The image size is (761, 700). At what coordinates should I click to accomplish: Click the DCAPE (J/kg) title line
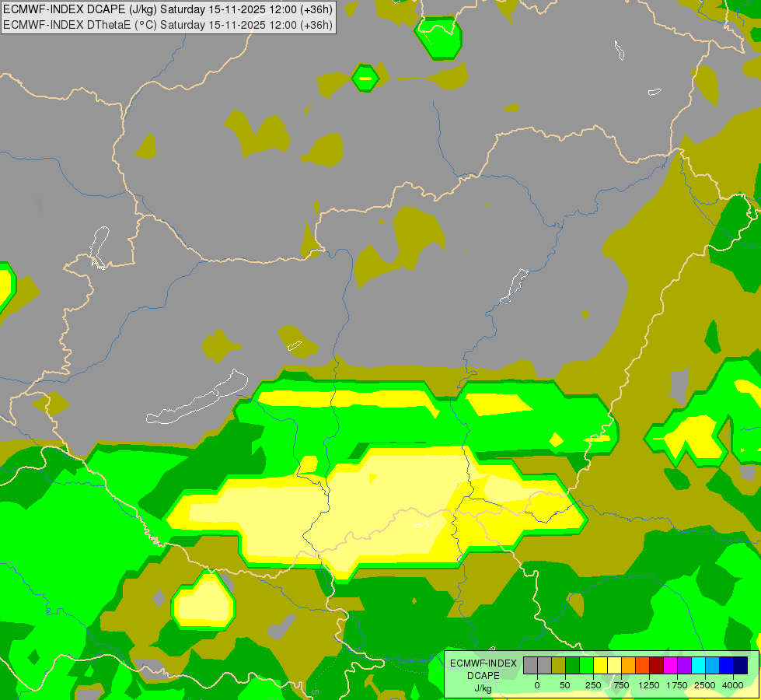pos(168,9)
